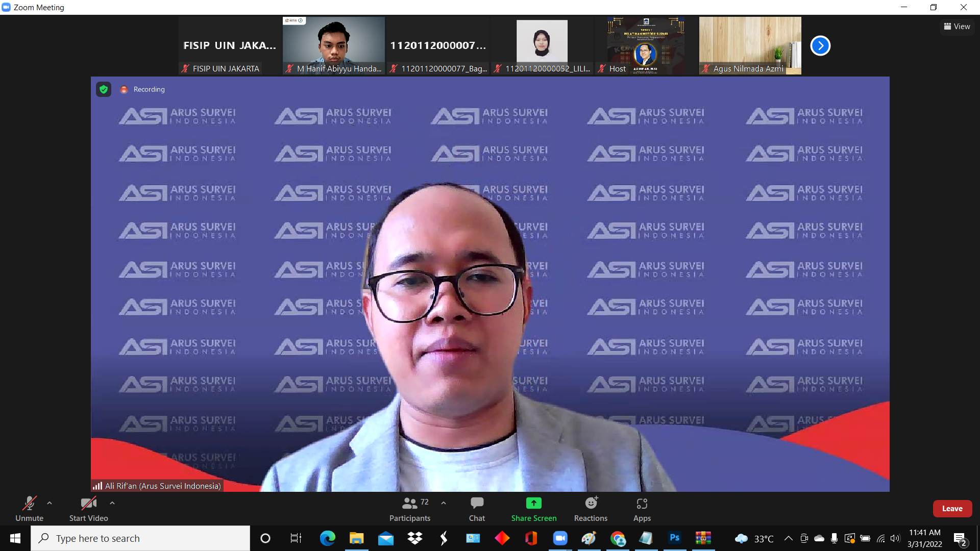Click the Recording indicator

[x=143, y=89]
